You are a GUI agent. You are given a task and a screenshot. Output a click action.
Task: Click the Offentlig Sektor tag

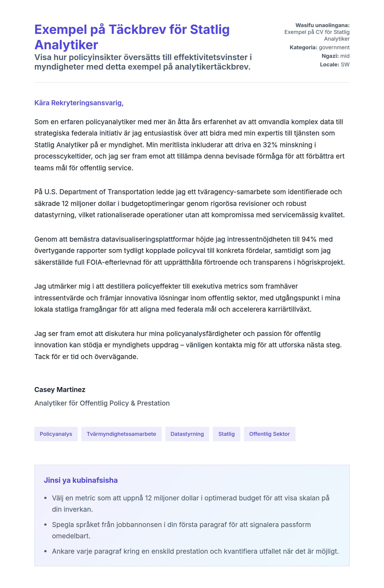tap(269, 434)
